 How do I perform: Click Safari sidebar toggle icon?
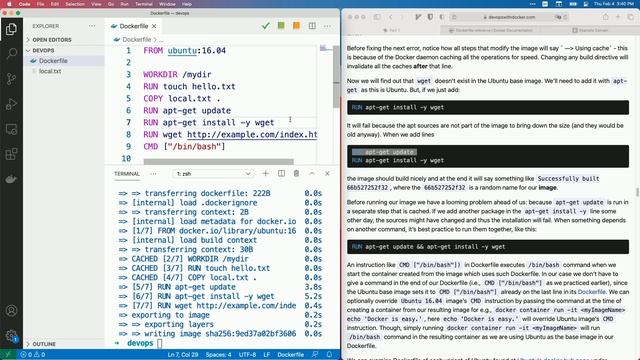tap(377, 17)
